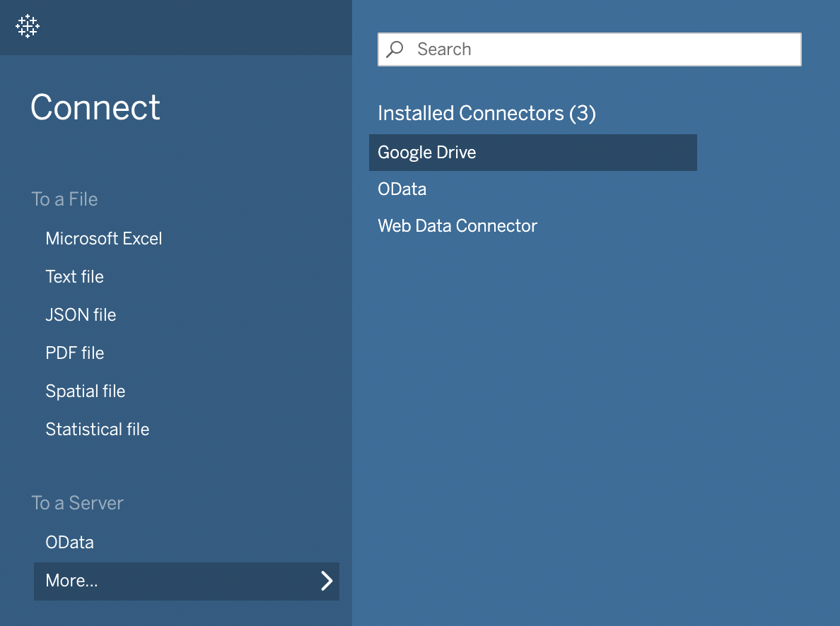Choose Web Data Connector
This screenshot has width=840, height=626.
457,226
